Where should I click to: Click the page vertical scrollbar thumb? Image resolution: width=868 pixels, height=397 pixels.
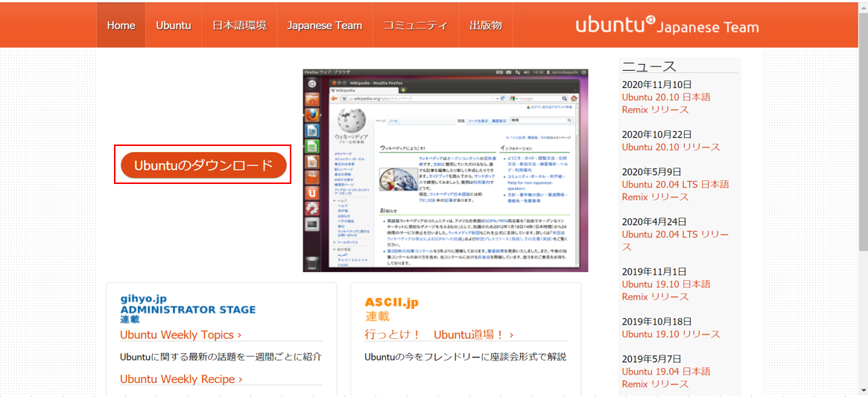coord(863,130)
